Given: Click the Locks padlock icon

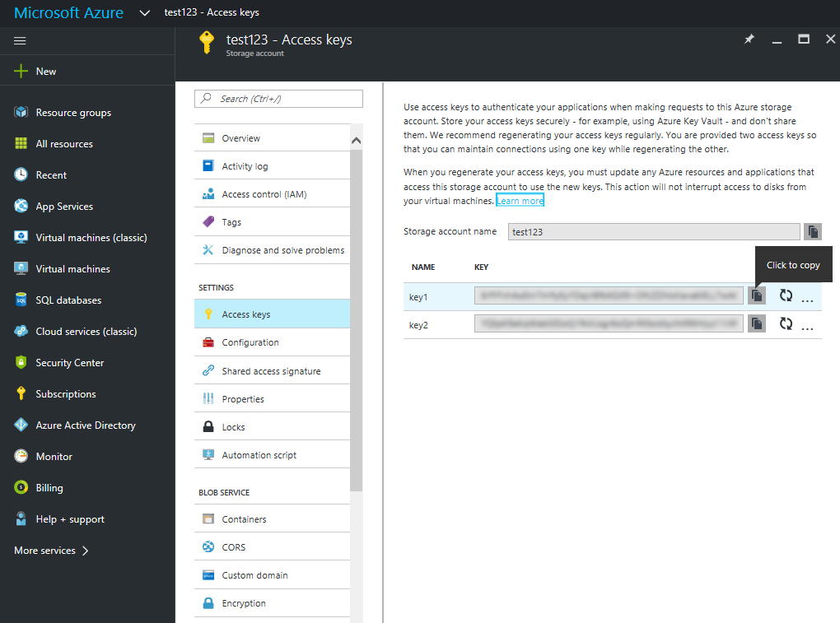Looking at the screenshot, I should 208,426.
